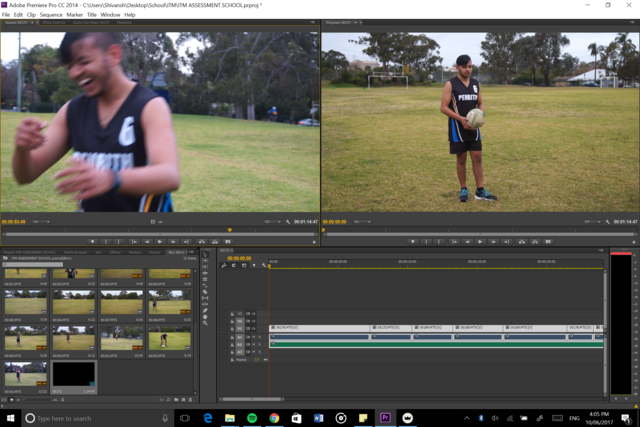
Task: Add a marker in the Source monitor
Action: tap(93, 242)
